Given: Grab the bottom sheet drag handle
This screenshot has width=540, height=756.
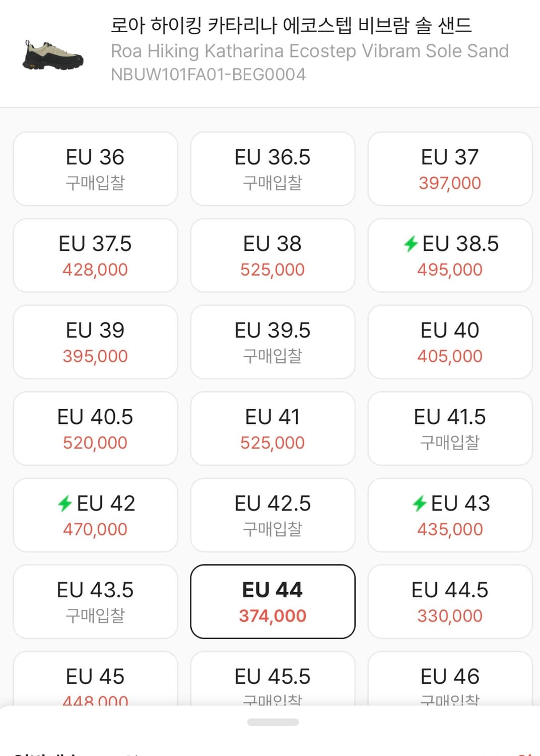Looking at the screenshot, I should (273, 722).
